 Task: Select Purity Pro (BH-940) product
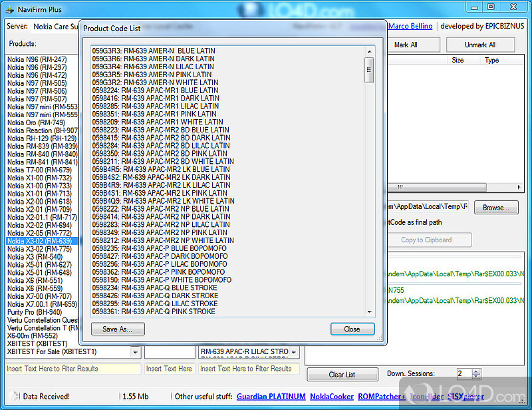[x=35, y=312]
